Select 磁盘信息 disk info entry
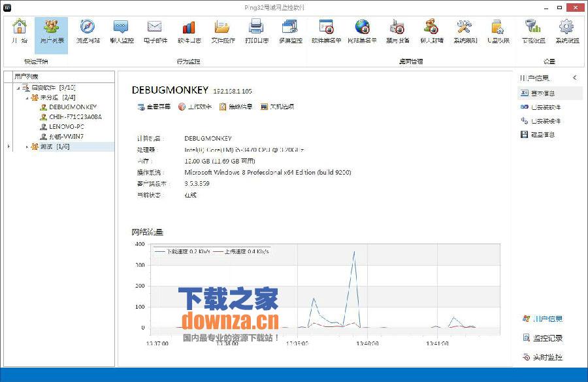This screenshot has height=382, width=588. [x=538, y=134]
